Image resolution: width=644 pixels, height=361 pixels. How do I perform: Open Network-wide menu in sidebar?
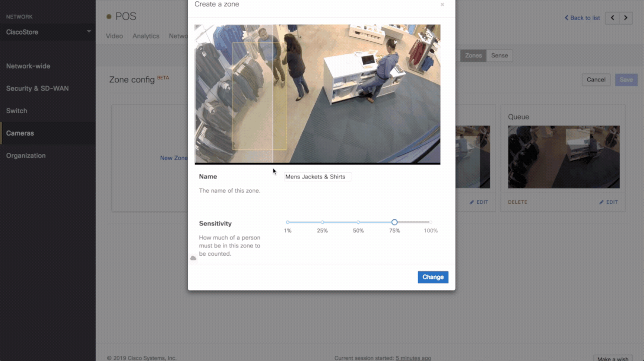click(x=28, y=66)
